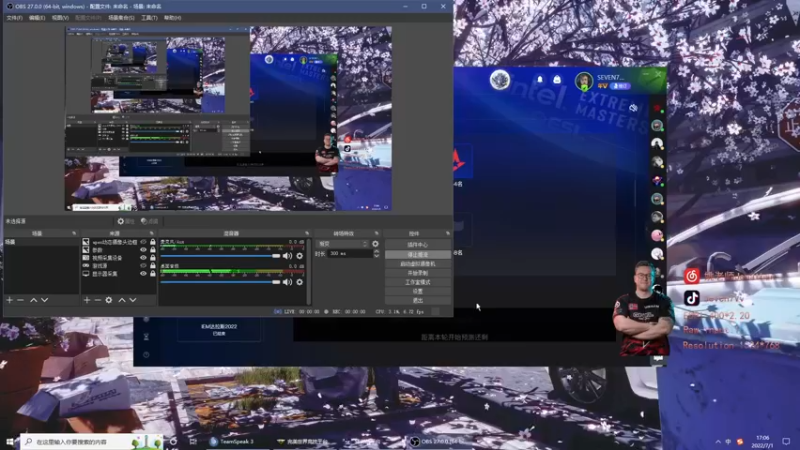
Task: Adjust the desktop audio volume slider
Action: point(220,282)
